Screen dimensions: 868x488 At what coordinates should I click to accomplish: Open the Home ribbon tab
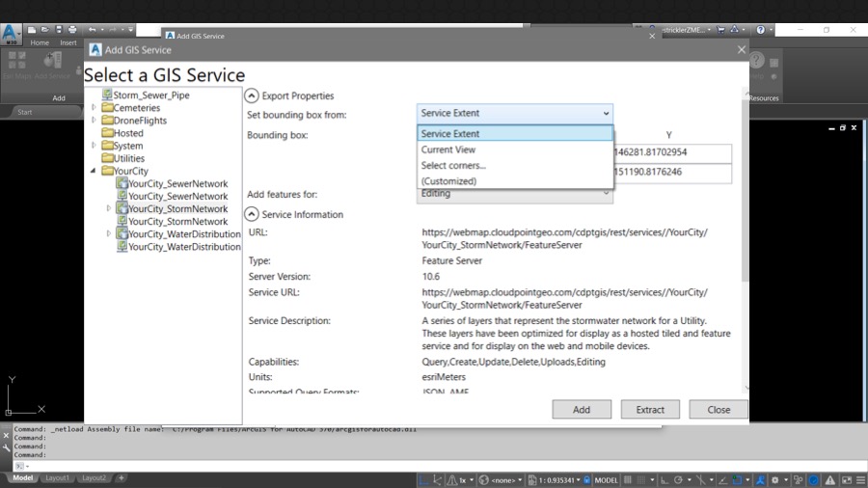(40, 42)
